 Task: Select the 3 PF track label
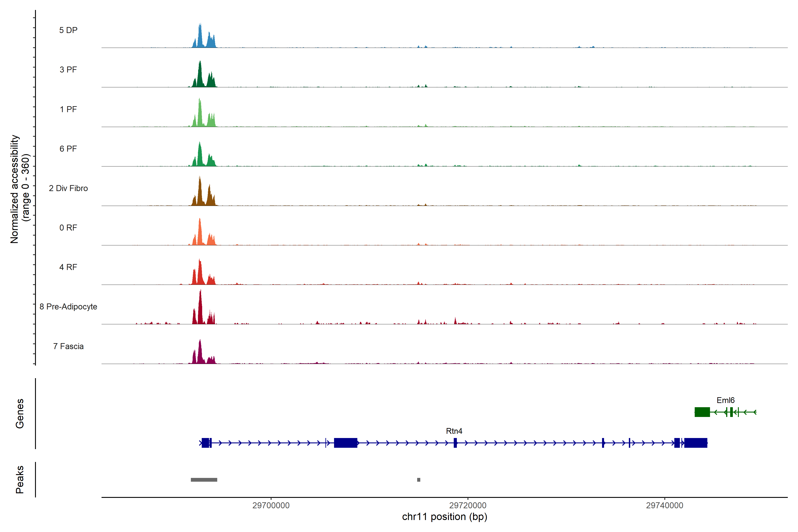(68, 70)
